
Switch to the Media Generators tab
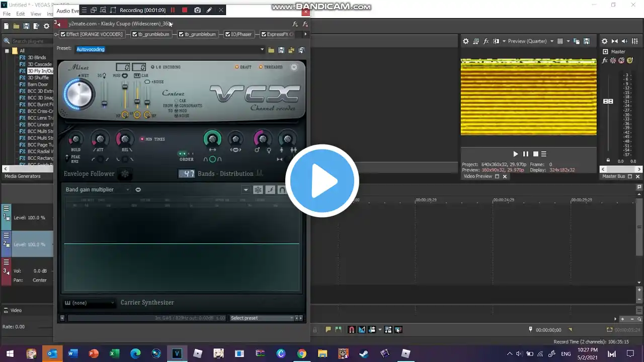point(23,176)
